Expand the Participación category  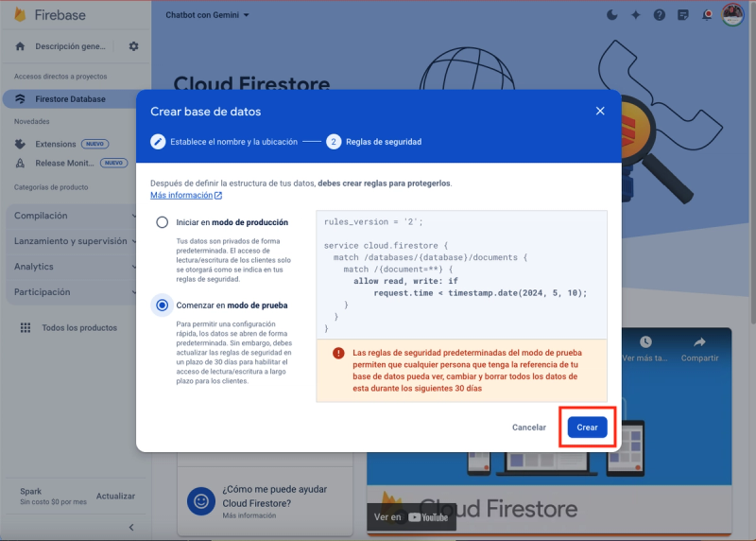74,292
